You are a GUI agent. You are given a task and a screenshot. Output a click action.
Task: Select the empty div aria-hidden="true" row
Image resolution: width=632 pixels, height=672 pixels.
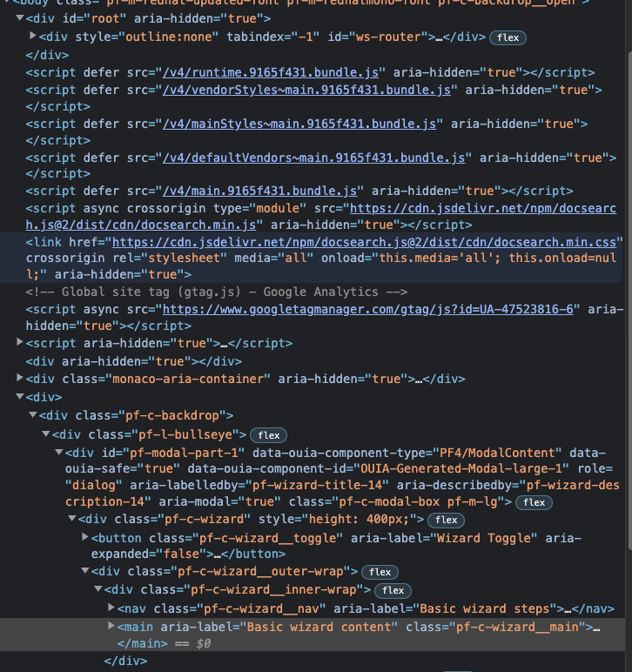tap(134, 361)
